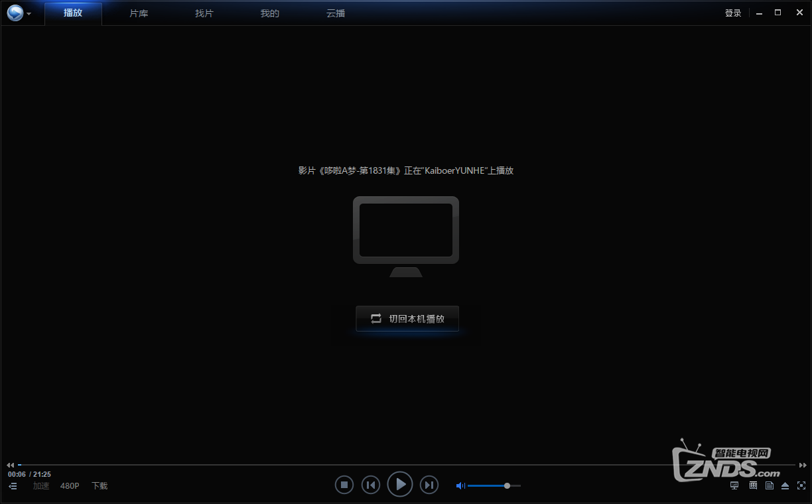Viewport: 812px width, 504px height.
Task: Open the 云播 tab
Action: (x=336, y=13)
